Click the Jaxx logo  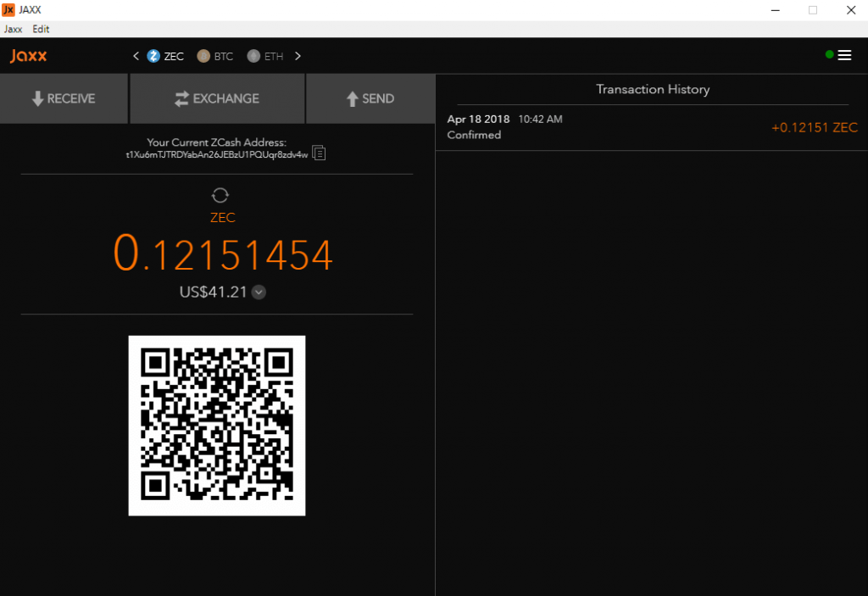(28, 56)
